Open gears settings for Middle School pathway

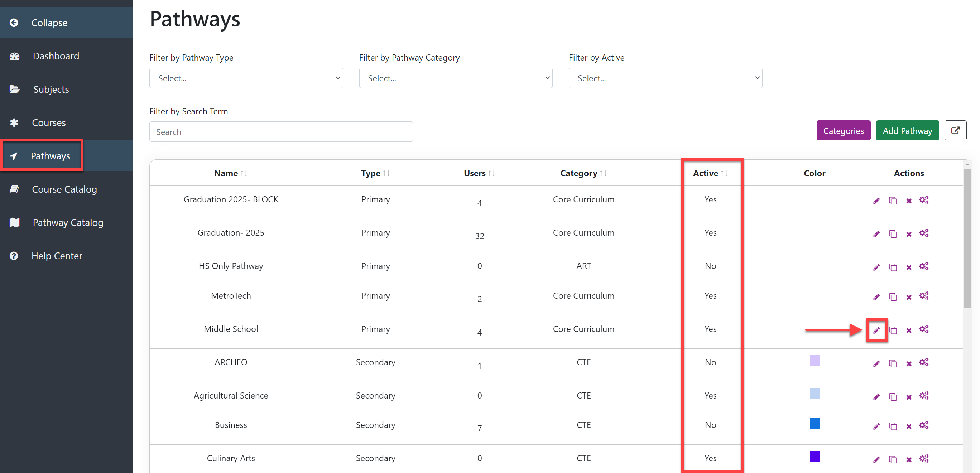point(924,329)
